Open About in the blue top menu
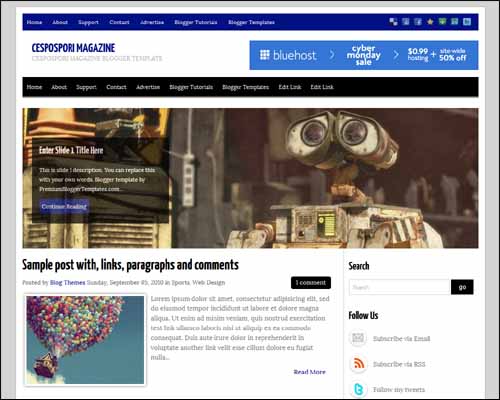 coord(60,22)
